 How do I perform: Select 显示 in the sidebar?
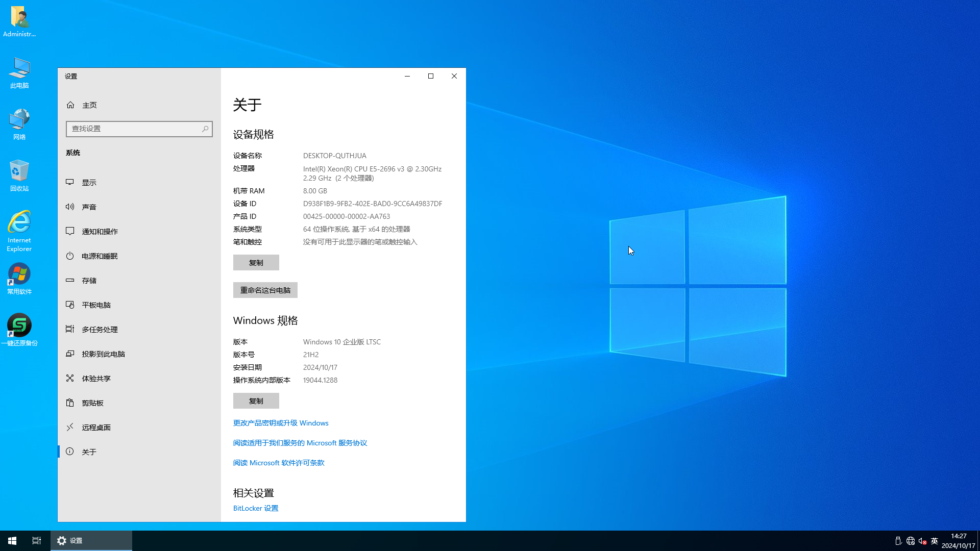(x=139, y=182)
